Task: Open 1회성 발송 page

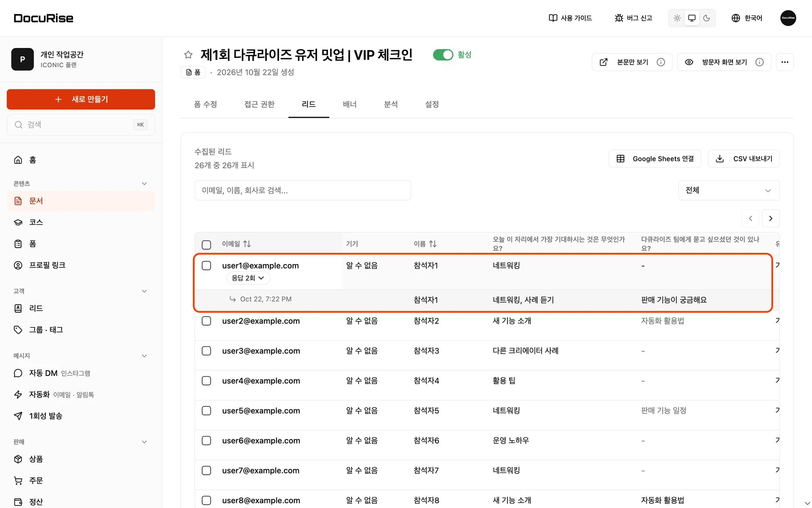Action: [81, 416]
